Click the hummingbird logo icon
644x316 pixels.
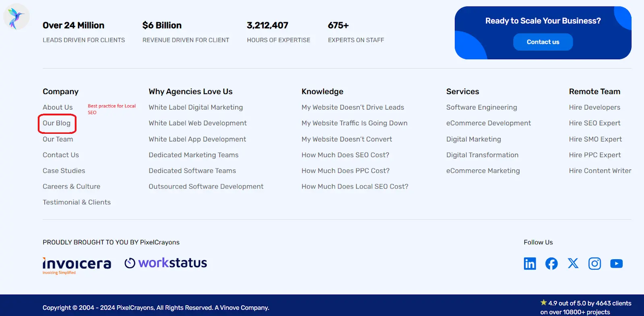(16, 18)
